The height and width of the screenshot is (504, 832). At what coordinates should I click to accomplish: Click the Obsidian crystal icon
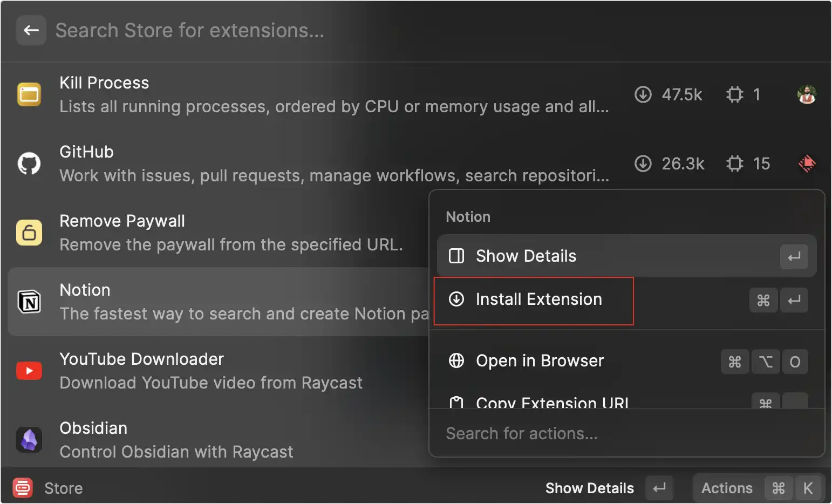[x=29, y=440]
